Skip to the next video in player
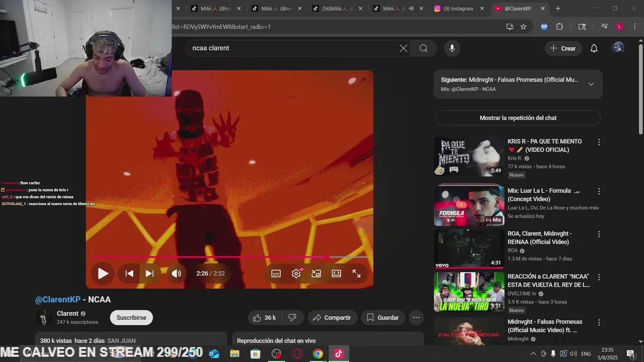Viewport: 644px width, 362px height. pos(149,274)
